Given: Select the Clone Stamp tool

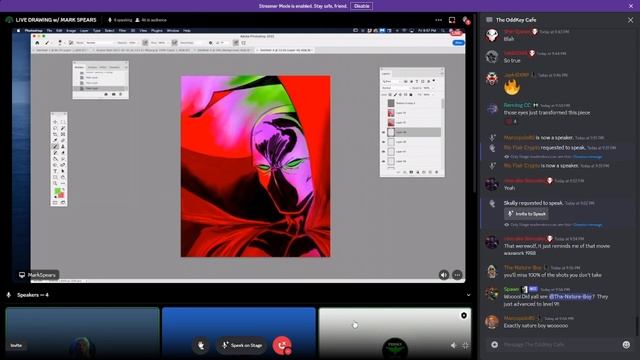Looking at the screenshot, I should 63,147.
